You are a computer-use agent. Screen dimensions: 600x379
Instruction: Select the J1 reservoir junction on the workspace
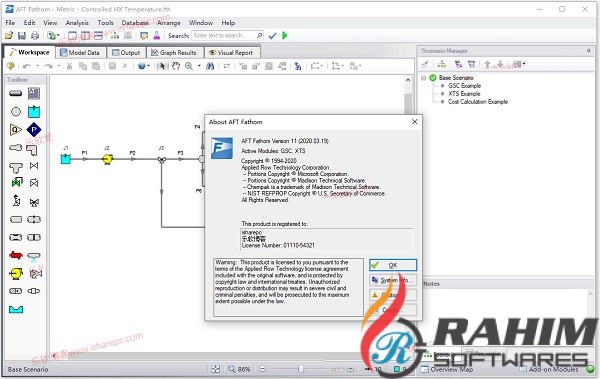tap(66, 159)
